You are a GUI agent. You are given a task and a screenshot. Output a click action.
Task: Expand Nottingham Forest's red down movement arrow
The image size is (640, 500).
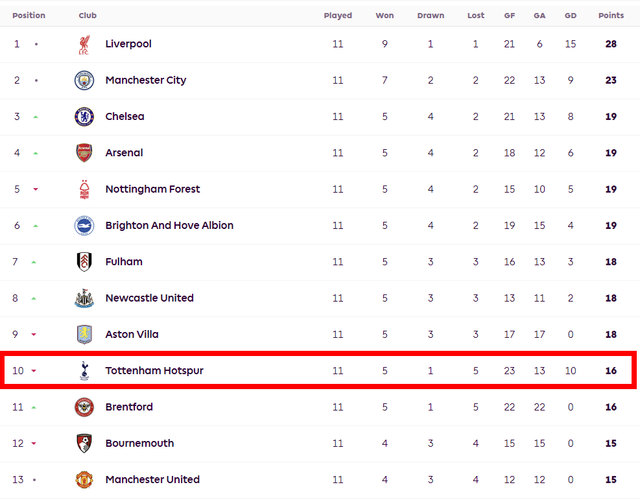[x=36, y=189]
